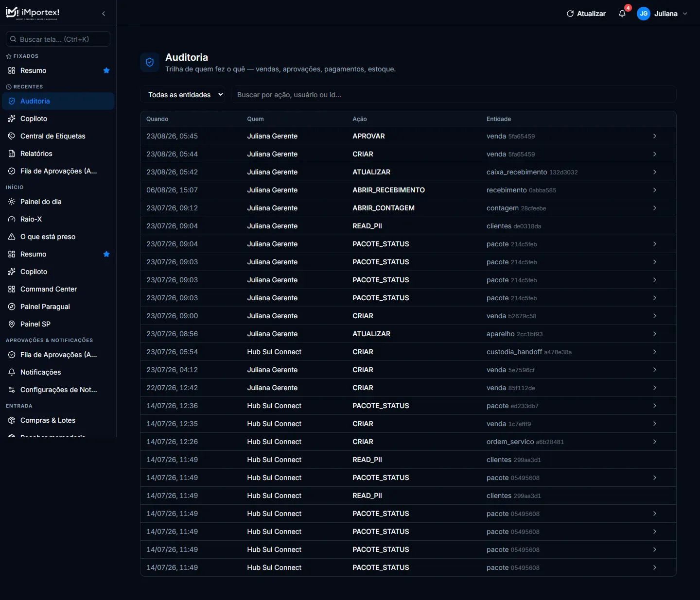Click the Quem column header
Image resolution: width=700 pixels, height=600 pixels.
[x=255, y=119]
